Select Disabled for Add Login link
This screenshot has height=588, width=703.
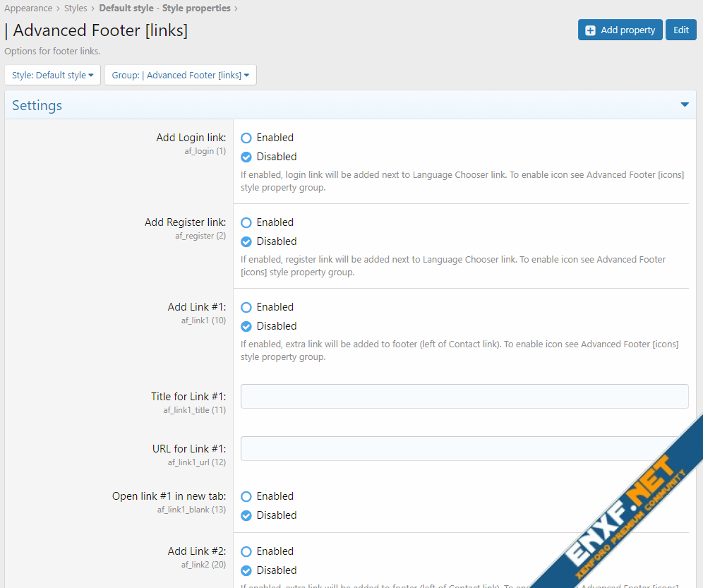point(246,157)
